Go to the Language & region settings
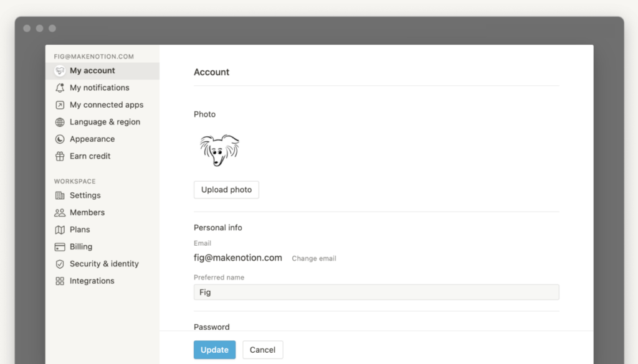The height and width of the screenshot is (364, 638). [105, 122]
